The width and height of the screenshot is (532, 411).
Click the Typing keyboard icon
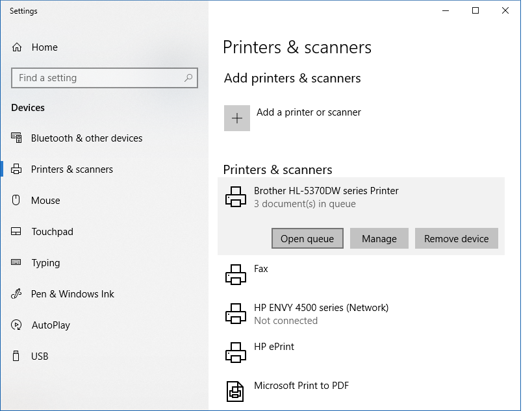point(17,263)
